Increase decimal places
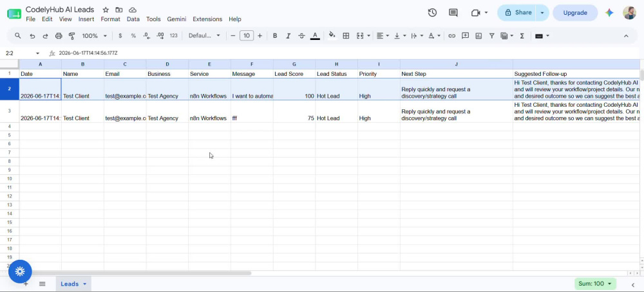The image size is (644, 292). pos(160,35)
